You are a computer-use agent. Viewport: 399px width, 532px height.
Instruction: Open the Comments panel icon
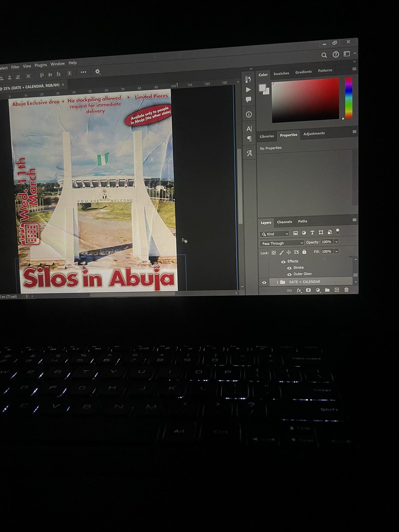(248, 100)
